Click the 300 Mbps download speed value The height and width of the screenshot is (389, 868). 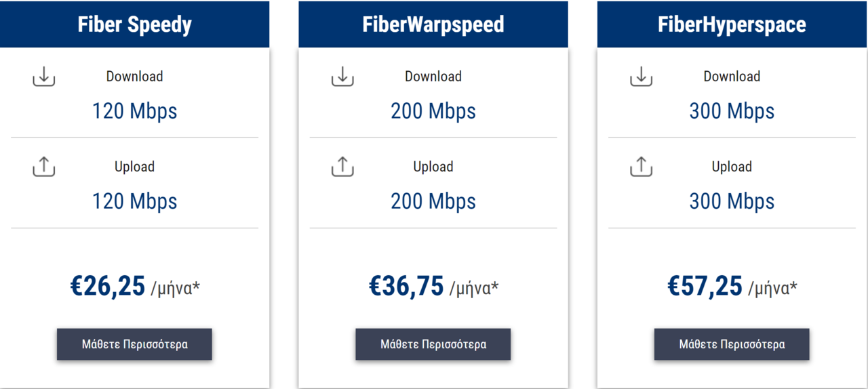[732, 111]
